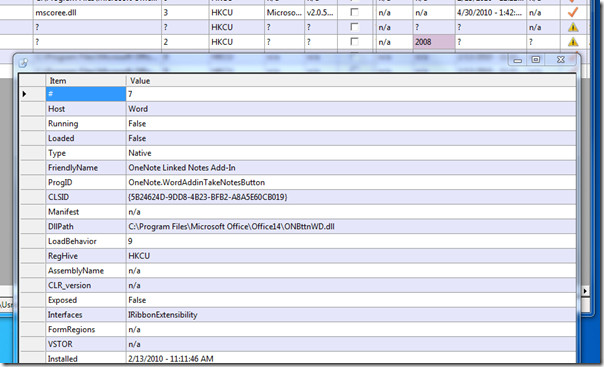
Task: Select the CLSID value cell
Action: pyautogui.click(x=351, y=197)
